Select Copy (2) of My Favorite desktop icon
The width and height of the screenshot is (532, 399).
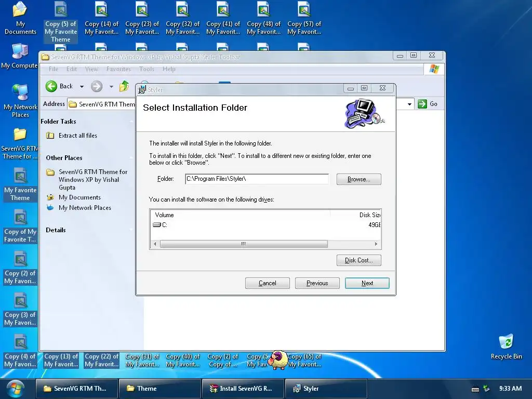pos(20,268)
